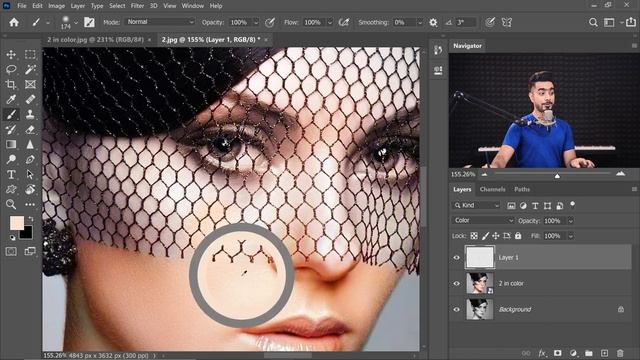Create a new layer
640x360 pixels.
point(604,353)
